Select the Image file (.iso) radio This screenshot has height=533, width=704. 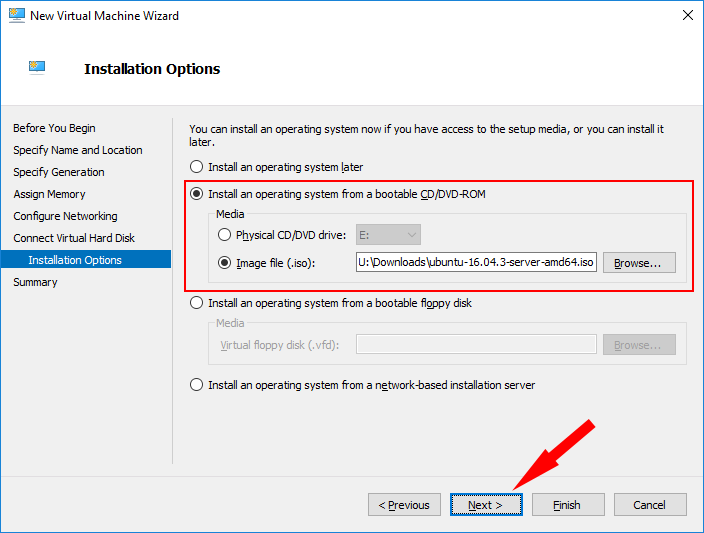(224, 263)
